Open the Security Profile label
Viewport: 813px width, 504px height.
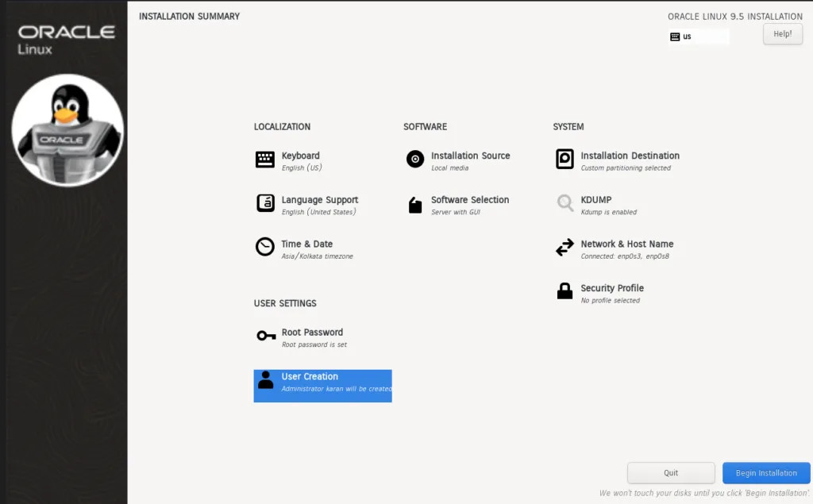(x=612, y=288)
